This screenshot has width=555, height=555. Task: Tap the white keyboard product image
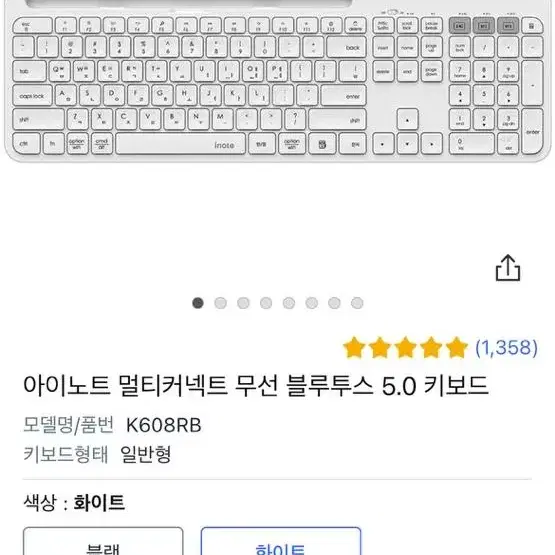coord(278,81)
